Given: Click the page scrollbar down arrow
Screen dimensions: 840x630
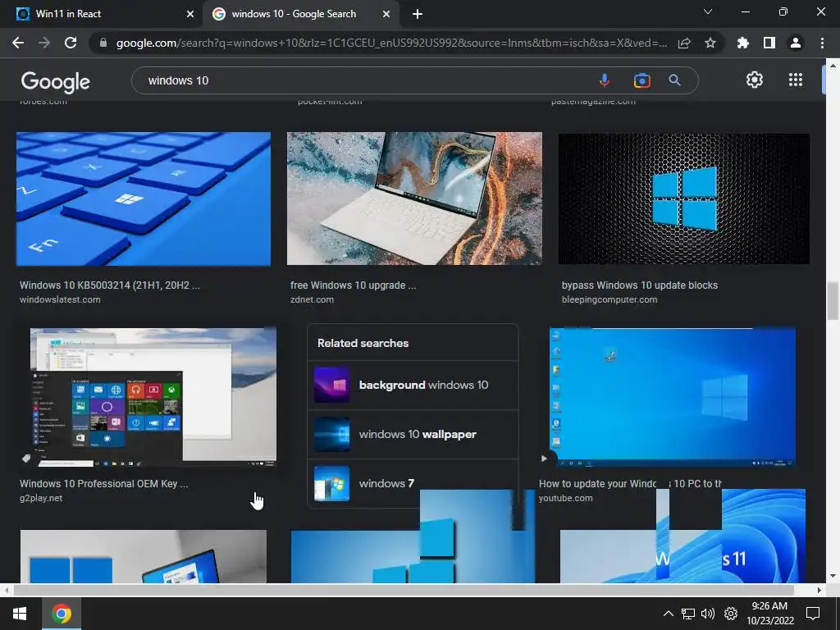Looking at the screenshot, I should pyautogui.click(x=833, y=576).
